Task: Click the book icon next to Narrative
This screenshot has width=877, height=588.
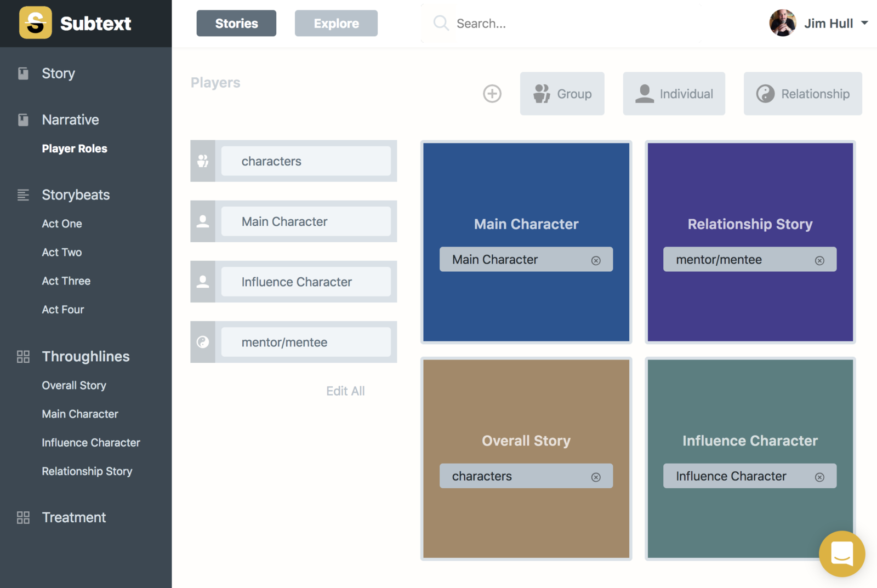Action: click(x=23, y=119)
